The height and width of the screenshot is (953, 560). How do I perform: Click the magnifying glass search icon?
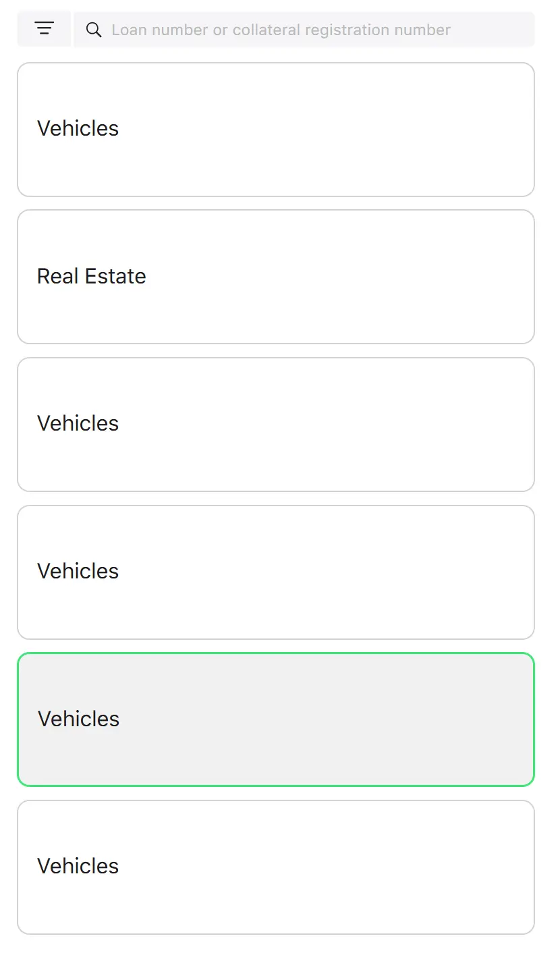tap(94, 30)
